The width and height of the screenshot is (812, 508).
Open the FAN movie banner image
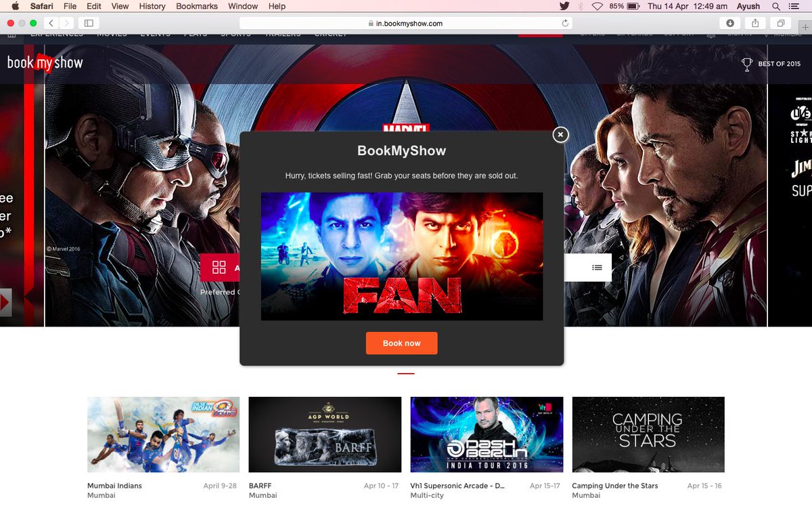tap(402, 256)
